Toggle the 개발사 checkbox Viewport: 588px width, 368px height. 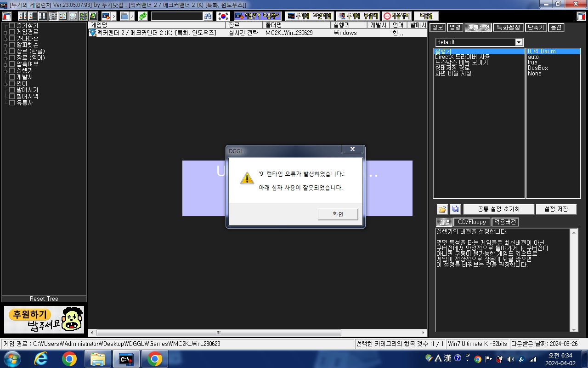pos(12,77)
